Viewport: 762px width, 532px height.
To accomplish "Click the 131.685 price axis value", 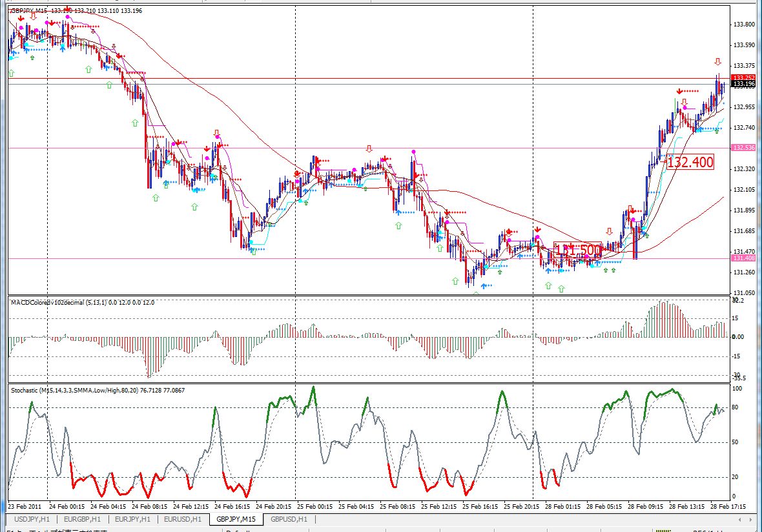I will (x=745, y=231).
